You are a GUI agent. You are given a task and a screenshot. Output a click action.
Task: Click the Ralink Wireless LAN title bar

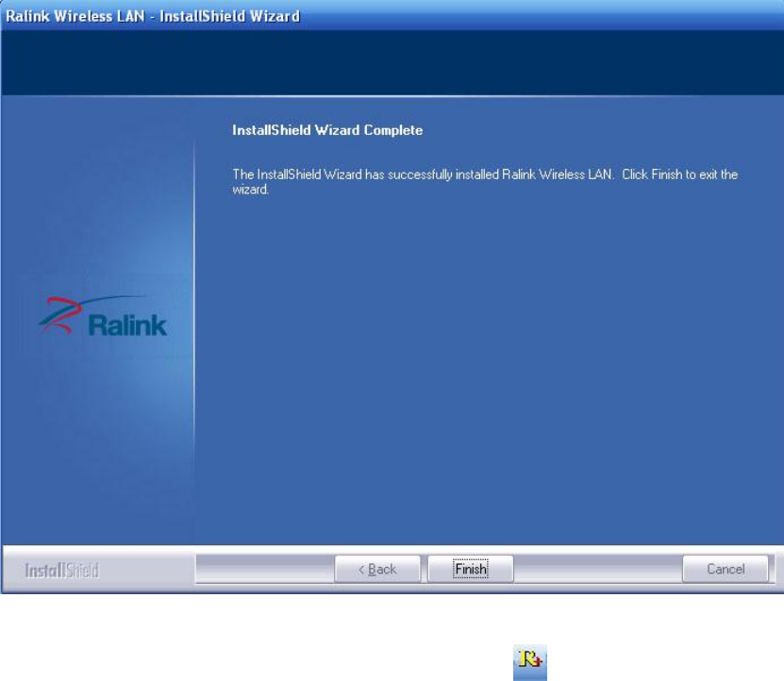coord(392,15)
